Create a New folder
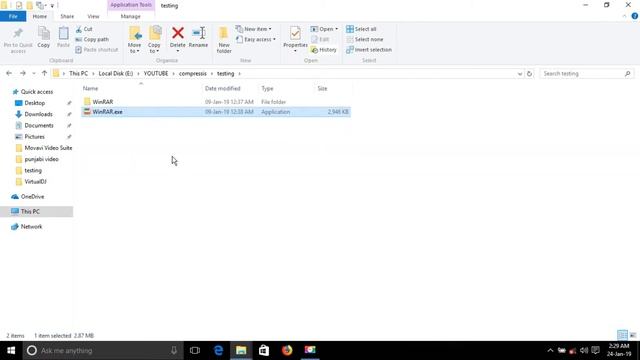The width and height of the screenshot is (640, 360). pyautogui.click(x=224, y=40)
